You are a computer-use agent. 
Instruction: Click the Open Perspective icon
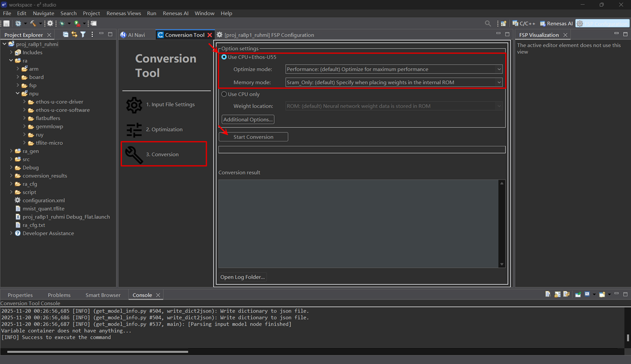[503, 24]
